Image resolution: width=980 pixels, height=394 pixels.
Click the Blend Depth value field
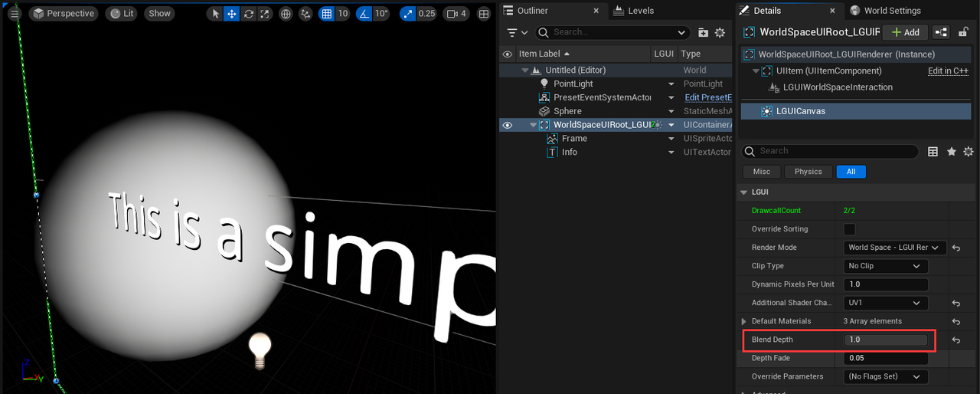[886, 340]
